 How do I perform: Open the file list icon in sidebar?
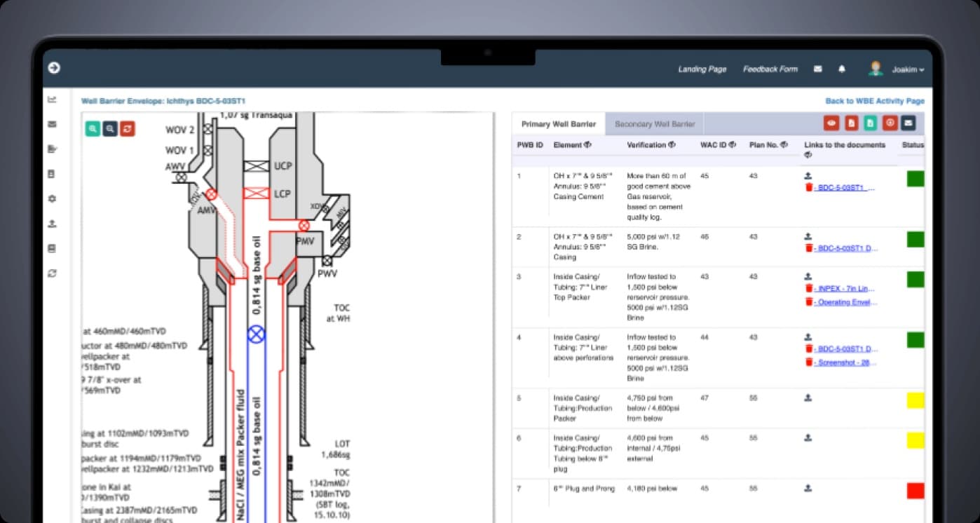52,174
